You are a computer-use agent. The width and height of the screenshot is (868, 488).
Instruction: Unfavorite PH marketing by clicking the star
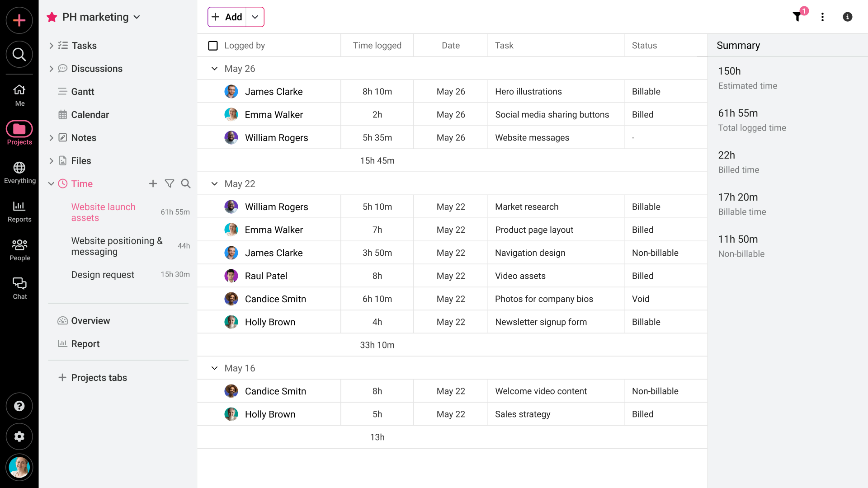pos(51,17)
